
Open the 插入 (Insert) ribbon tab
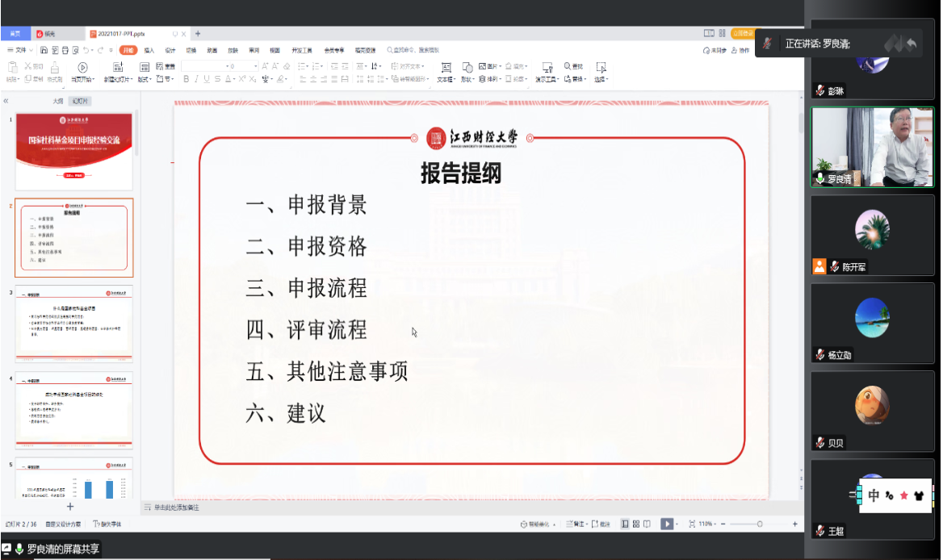point(149,50)
